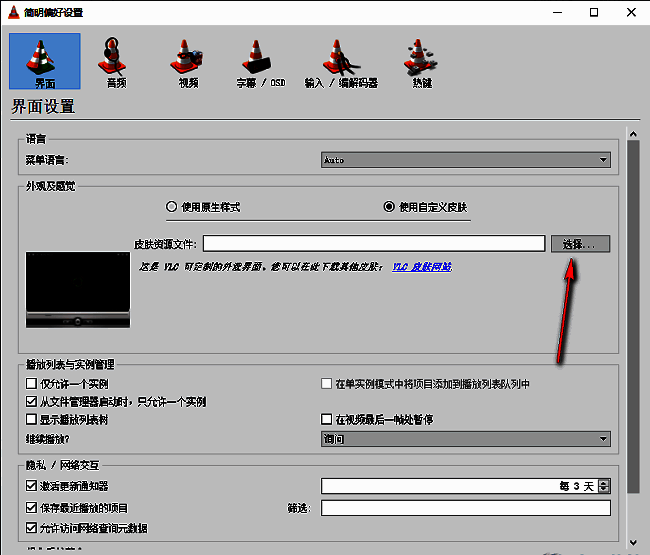Click the 外观及感觉 group label
Screen dimensions: 650x555
tap(51, 187)
